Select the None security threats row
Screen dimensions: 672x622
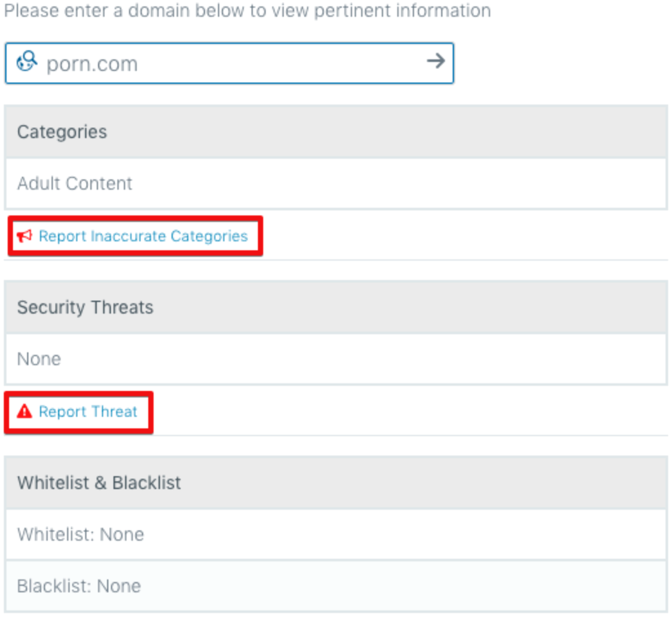coord(336,359)
